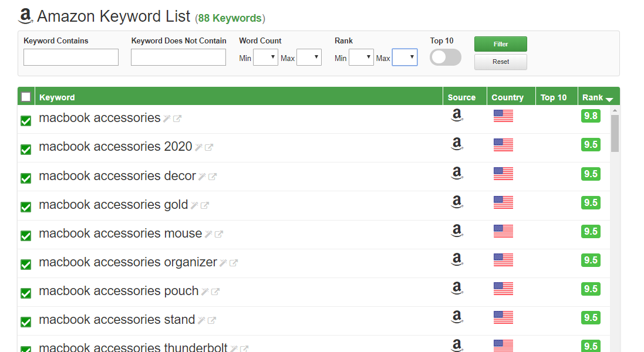The height and width of the screenshot is (352, 644).
Task: Uncheck the 'macbook accessories' row checkbox
Action: pyautogui.click(x=26, y=121)
